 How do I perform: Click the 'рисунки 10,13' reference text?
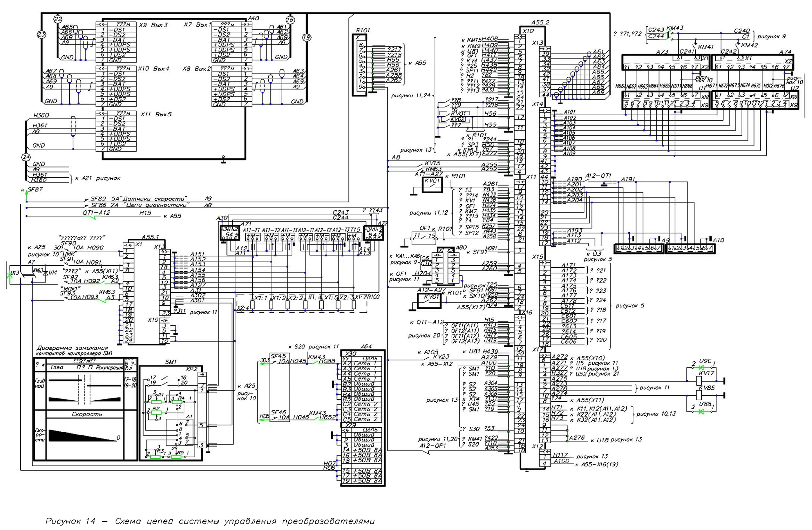click(x=656, y=414)
